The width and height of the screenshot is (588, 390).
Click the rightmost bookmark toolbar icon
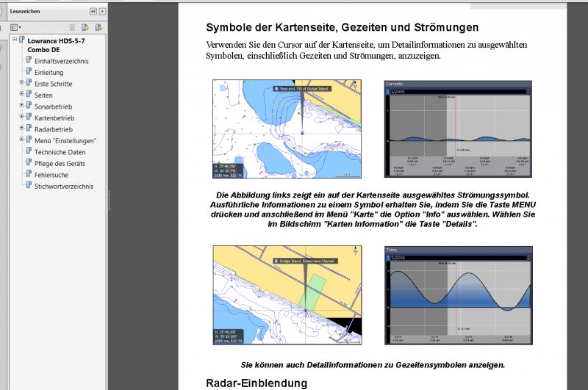tap(98, 27)
